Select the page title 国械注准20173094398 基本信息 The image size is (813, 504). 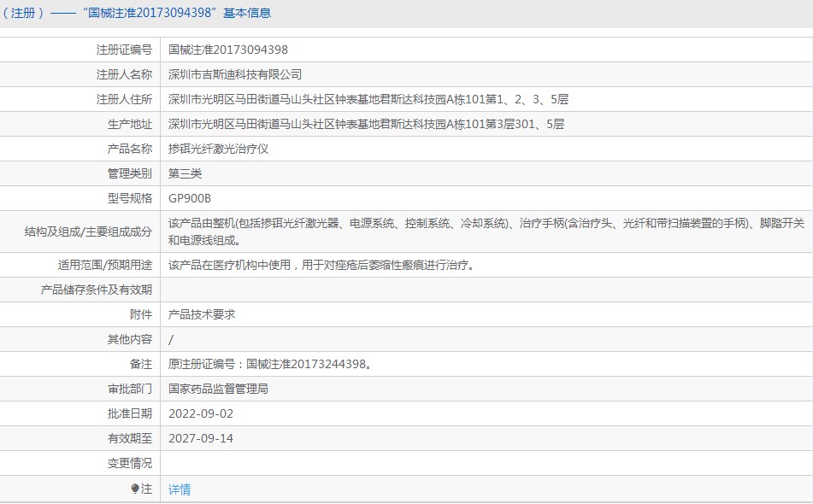tap(177, 13)
